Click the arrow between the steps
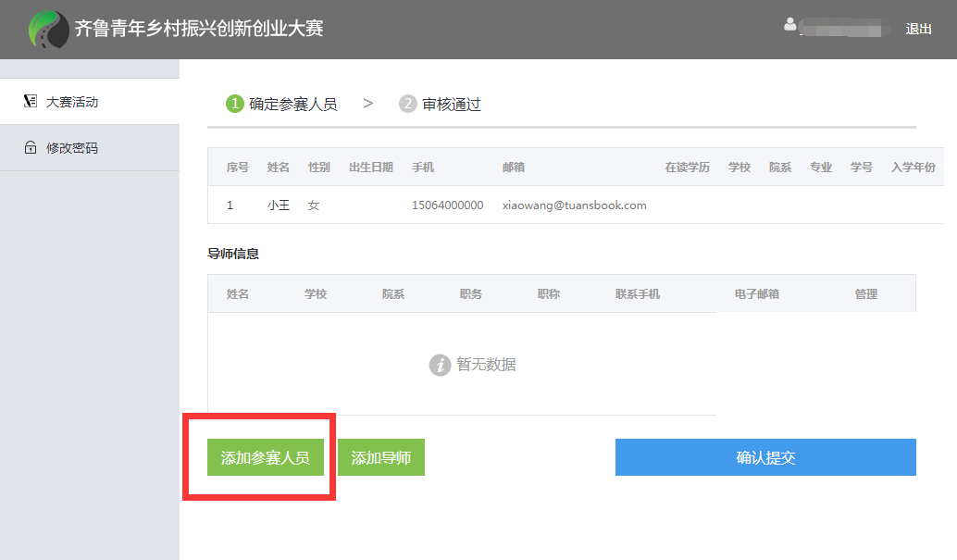 tap(368, 104)
